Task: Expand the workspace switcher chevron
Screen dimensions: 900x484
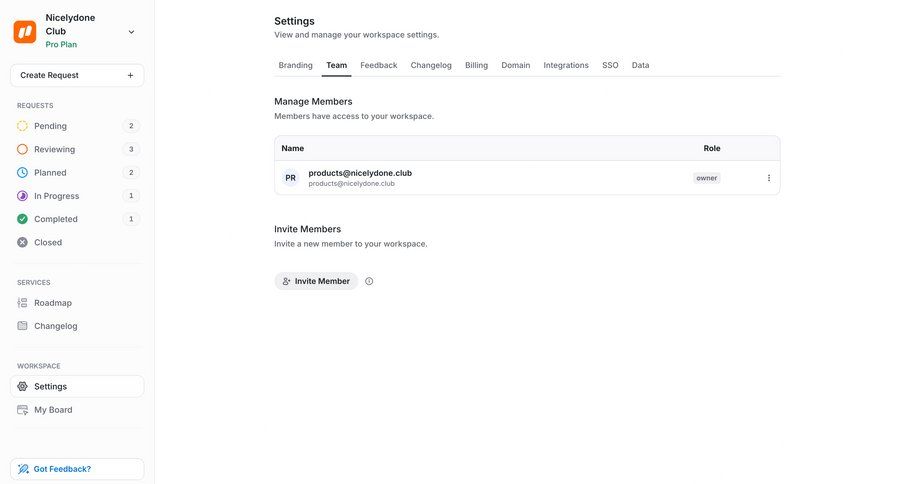Action: 131,32
